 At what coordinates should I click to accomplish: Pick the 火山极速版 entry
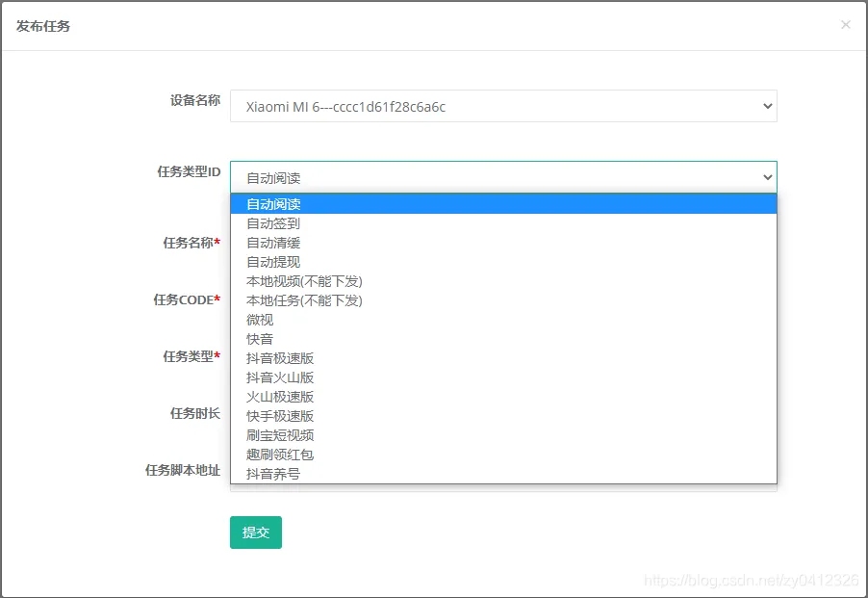[503, 397]
